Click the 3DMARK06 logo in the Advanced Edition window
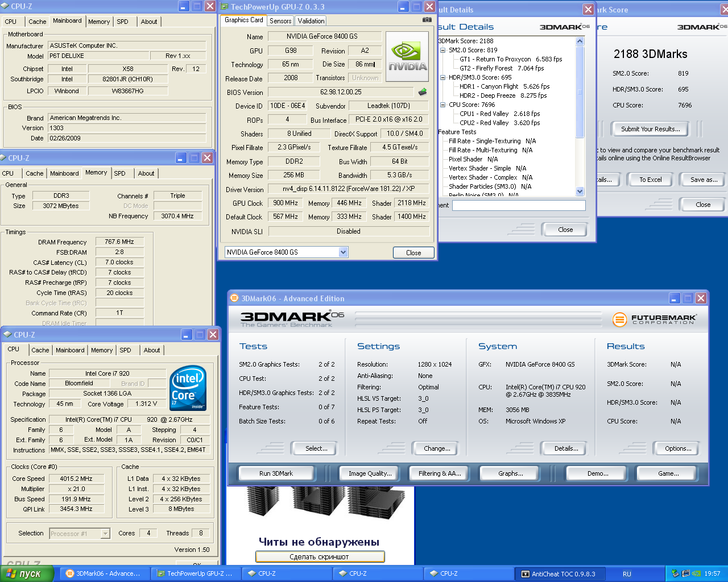The image size is (728, 582). pyautogui.click(x=292, y=319)
